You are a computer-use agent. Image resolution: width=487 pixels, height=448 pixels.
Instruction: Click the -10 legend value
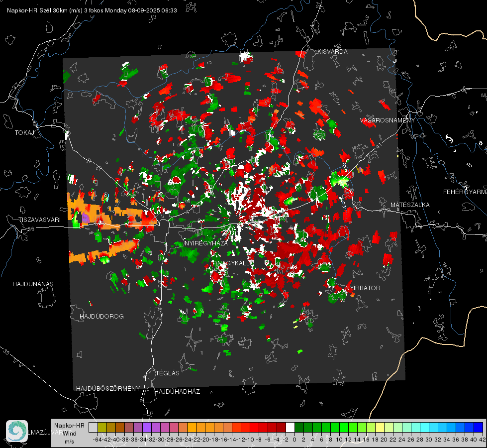249,440
